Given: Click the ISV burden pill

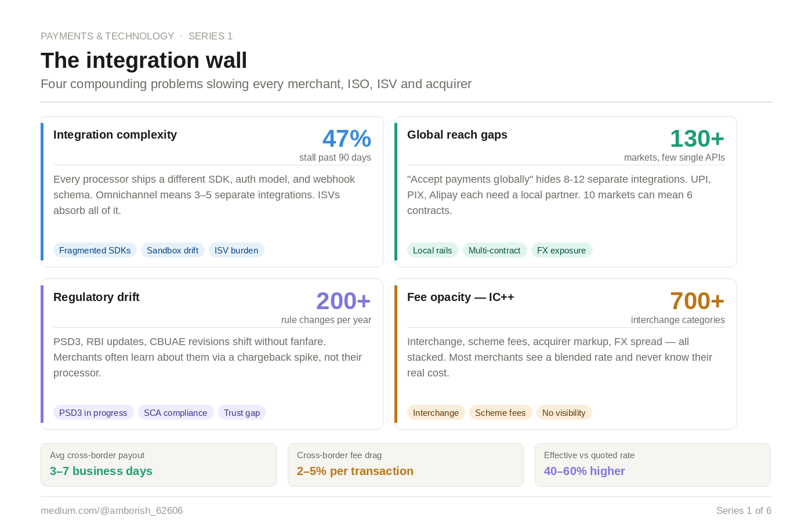Looking at the screenshot, I should click(x=237, y=250).
